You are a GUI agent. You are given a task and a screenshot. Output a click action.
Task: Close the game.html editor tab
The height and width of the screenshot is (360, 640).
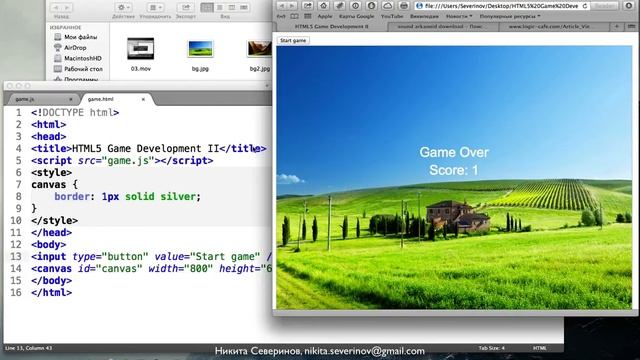[143, 99]
